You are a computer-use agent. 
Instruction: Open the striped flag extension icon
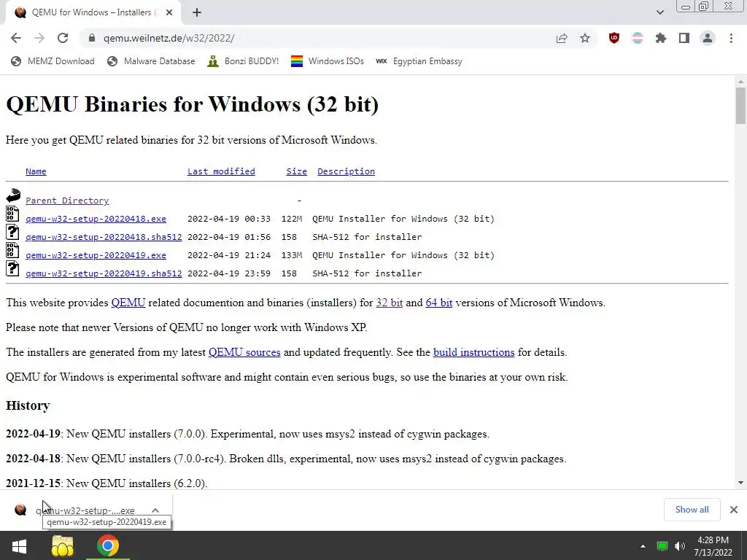point(638,38)
